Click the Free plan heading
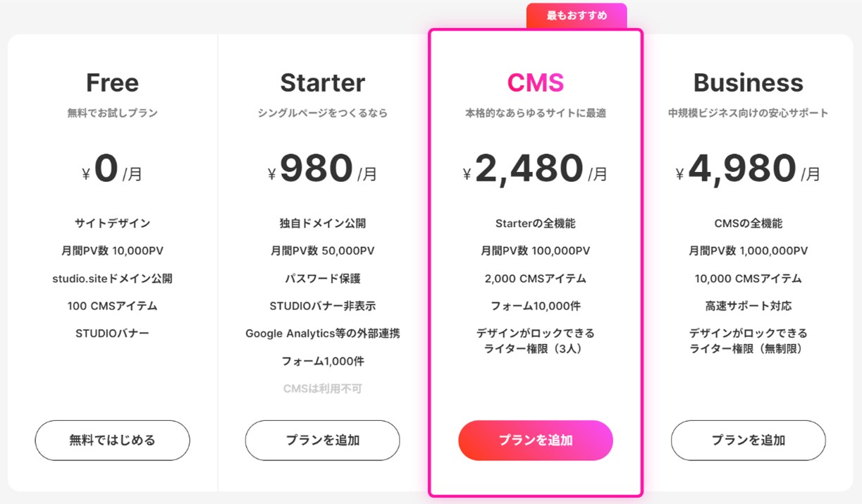Viewport: 862px width, 504px height. [112, 83]
